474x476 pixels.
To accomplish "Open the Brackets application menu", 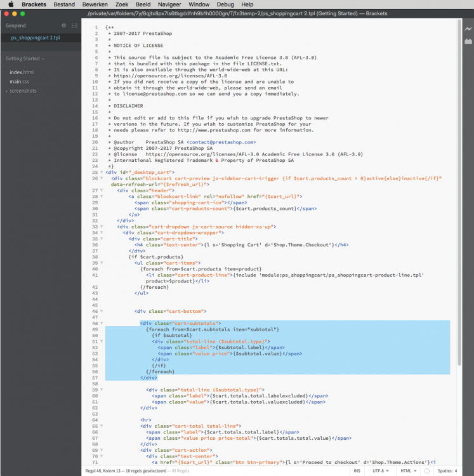I will tap(34, 4).
